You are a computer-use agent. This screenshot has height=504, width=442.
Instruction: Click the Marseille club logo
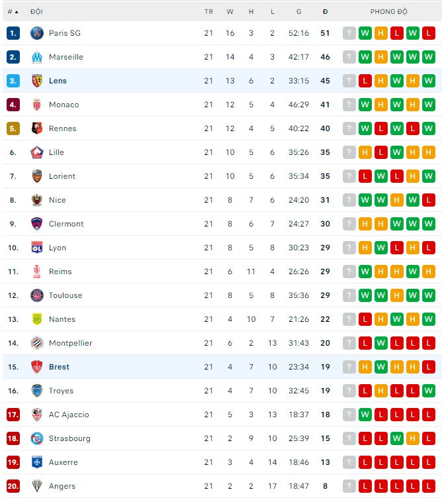37,57
